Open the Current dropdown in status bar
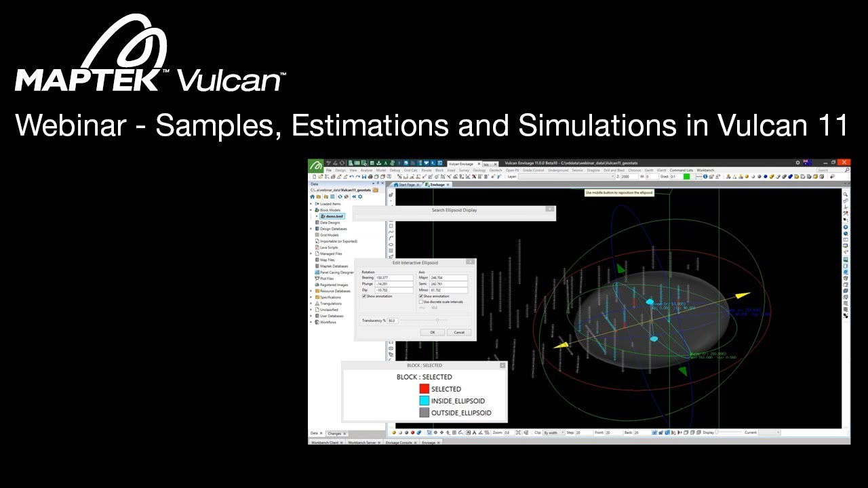Screen dimensions: 868x488 [x=769, y=432]
